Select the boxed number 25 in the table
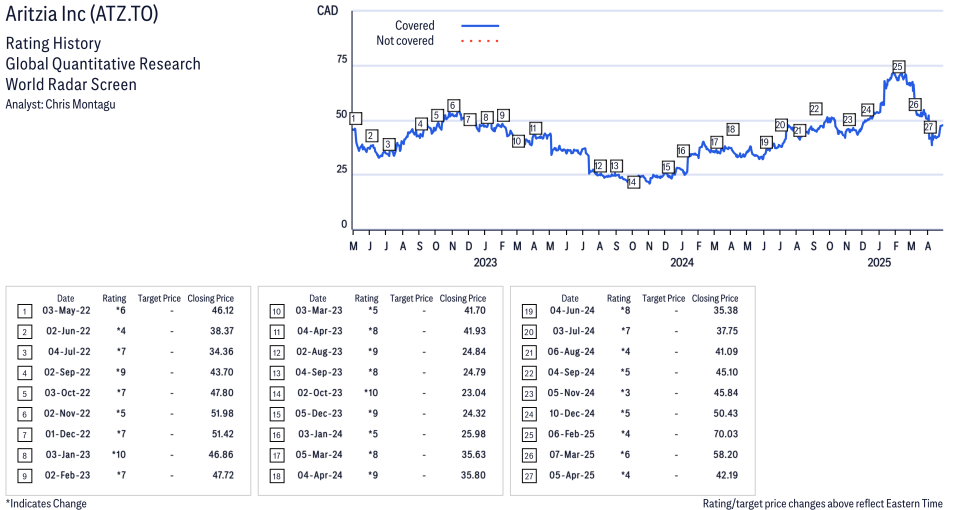954x510 pixels. pyautogui.click(x=529, y=435)
